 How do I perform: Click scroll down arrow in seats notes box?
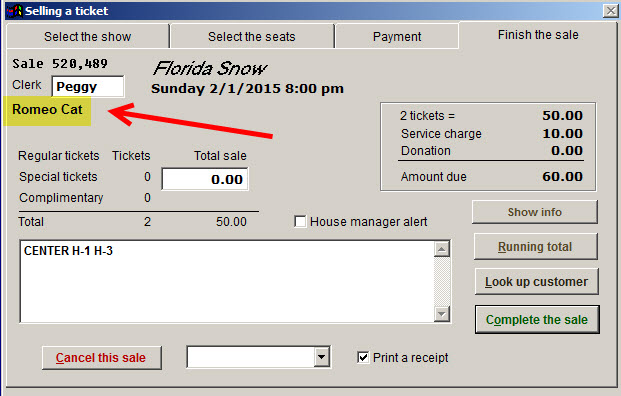pyautogui.click(x=441, y=314)
